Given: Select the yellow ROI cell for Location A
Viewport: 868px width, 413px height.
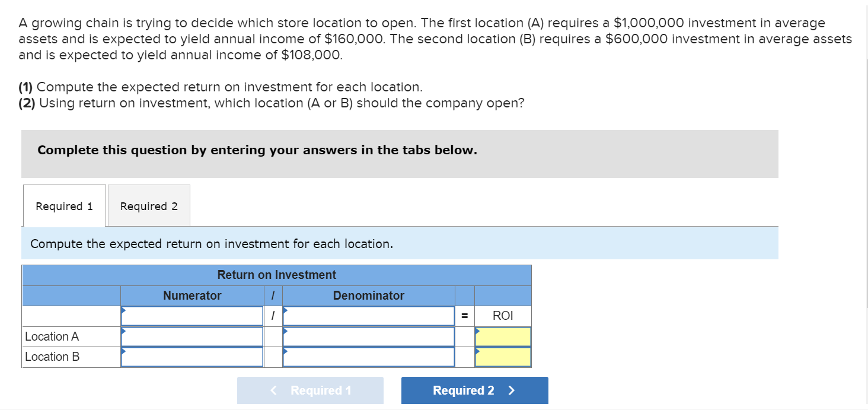Looking at the screenshot, I should tap(503, 336).
